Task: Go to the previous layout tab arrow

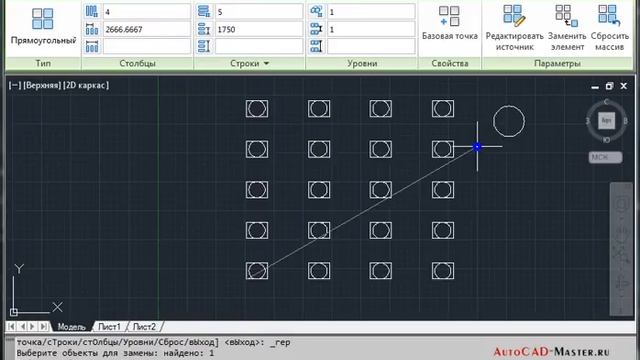Action: pos(22,327)
